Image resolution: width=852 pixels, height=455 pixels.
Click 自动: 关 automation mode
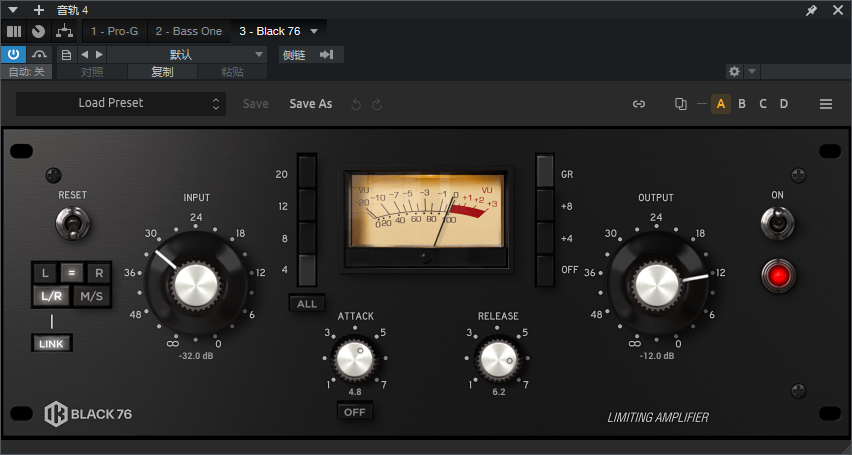(x=27, y=72)
